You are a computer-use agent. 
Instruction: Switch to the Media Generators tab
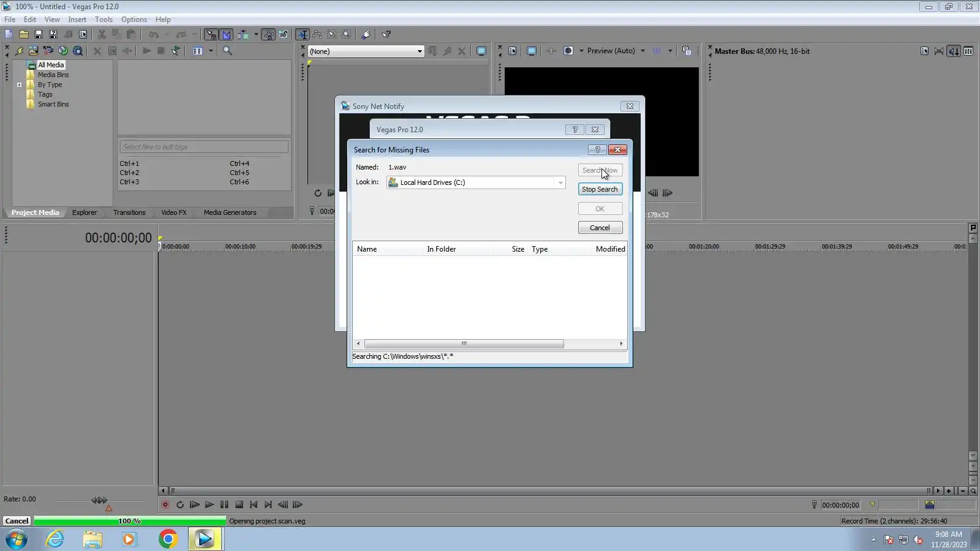[230, 212]
